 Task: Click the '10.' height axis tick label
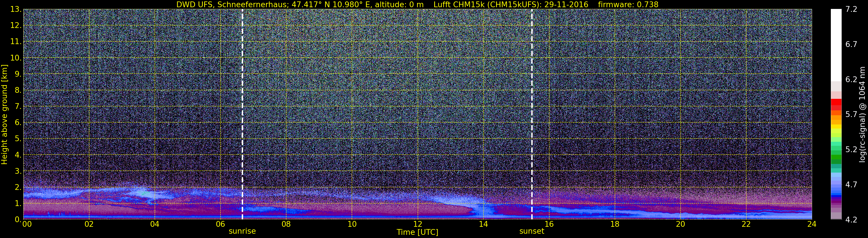[16, 58]
